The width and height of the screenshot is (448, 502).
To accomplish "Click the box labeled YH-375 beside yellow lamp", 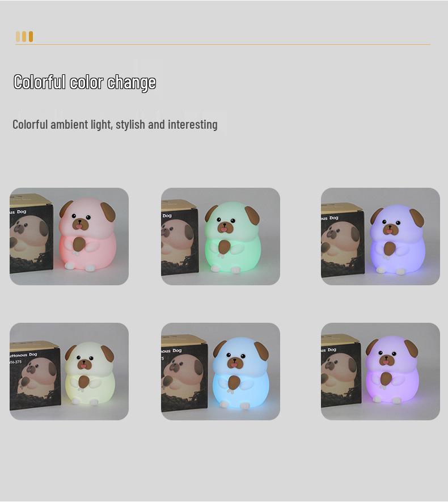I will point(35,375).
